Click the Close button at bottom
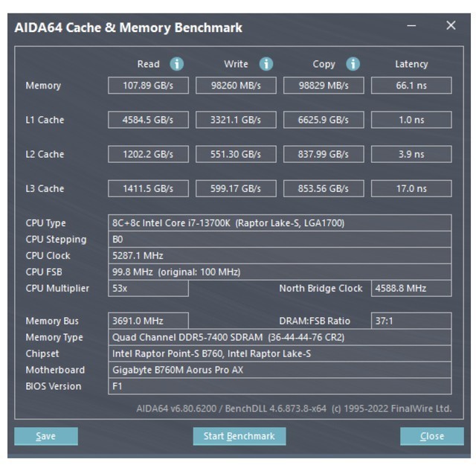Viewport: 476px width, 468px height. 432,436
